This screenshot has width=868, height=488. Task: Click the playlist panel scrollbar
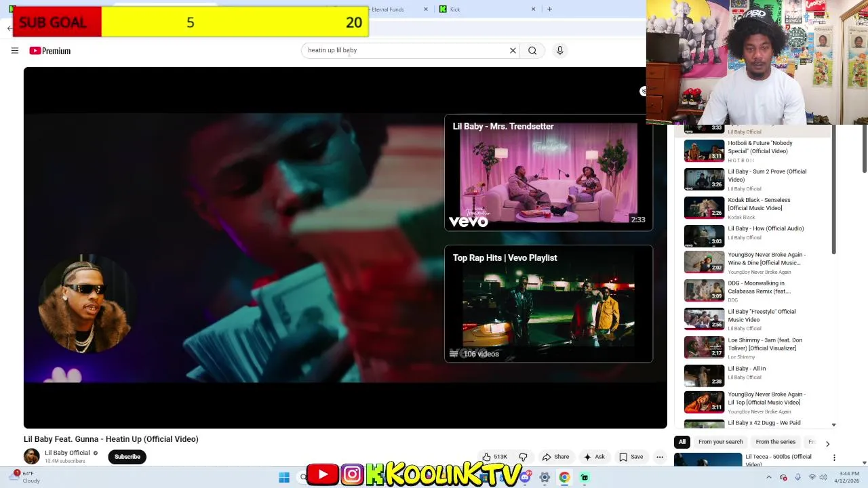[x=833, y=190]
